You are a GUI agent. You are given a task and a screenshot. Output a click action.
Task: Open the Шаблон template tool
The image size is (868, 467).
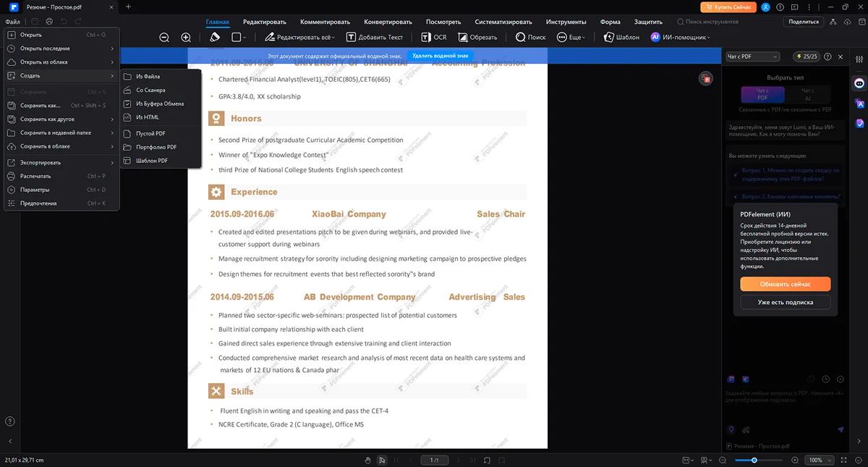[x=621, y=37]
